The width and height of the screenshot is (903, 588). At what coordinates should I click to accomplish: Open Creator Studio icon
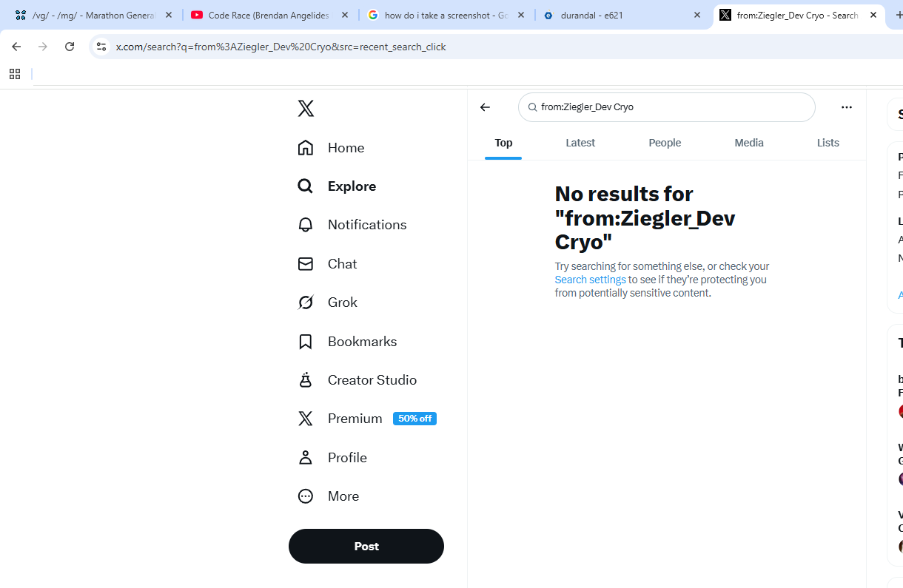(x=306, y=380)
